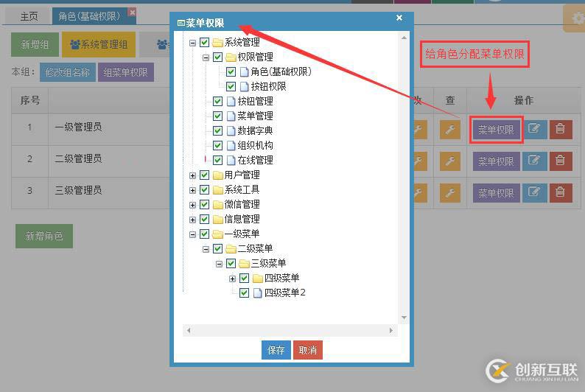The height and width of the screenshot is (392, 585).
Task: Select the 角色(基础权限) tab
Action: click(89, 16)
